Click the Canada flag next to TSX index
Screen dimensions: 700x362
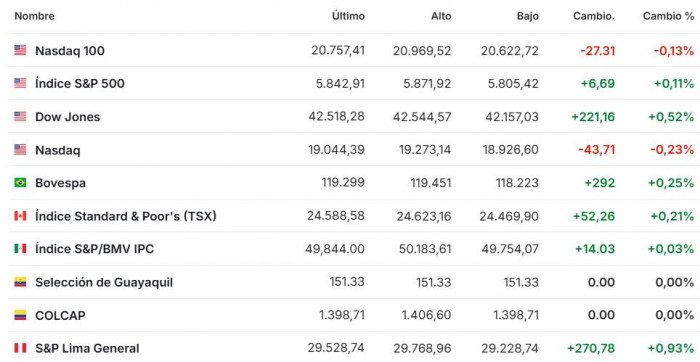click(20, 216)
